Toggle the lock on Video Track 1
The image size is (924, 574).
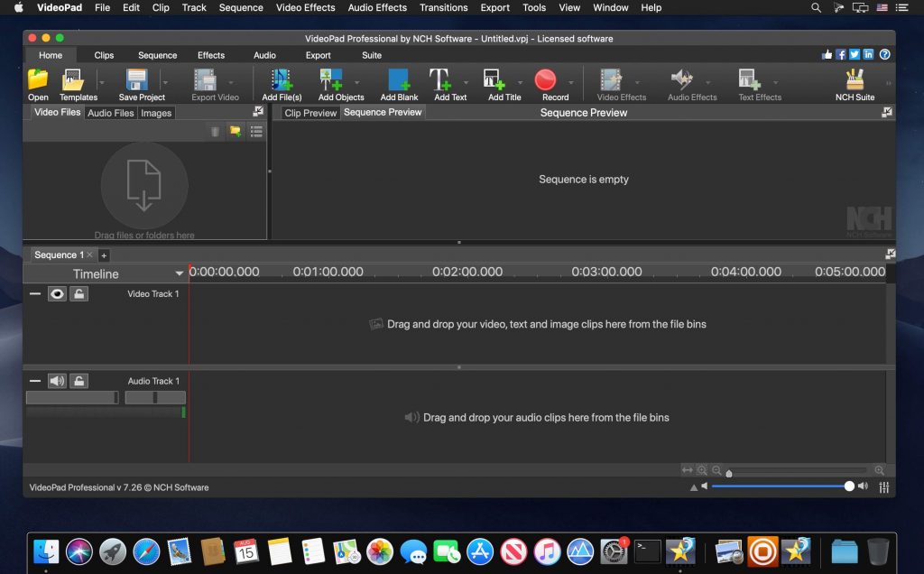point(79,293)
